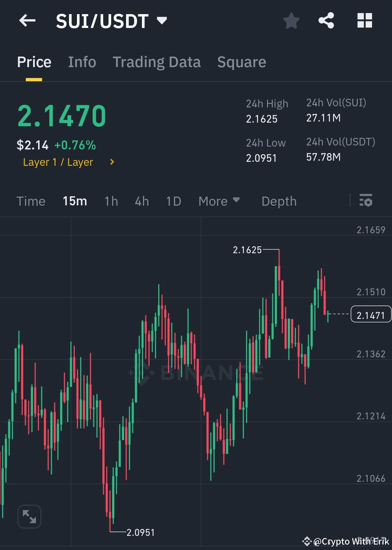View the order book via Depth
Screen dimensions: 392x550
(x=279, y=201)
